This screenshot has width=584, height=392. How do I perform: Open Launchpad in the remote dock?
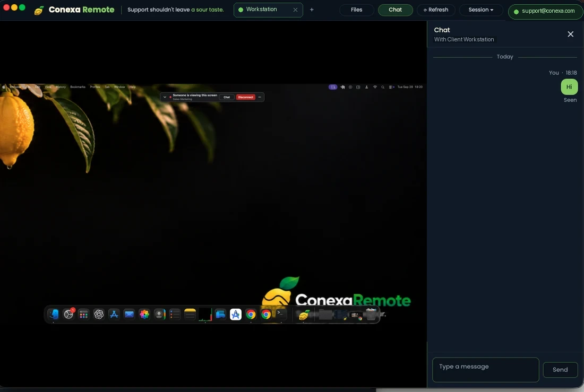83,315
